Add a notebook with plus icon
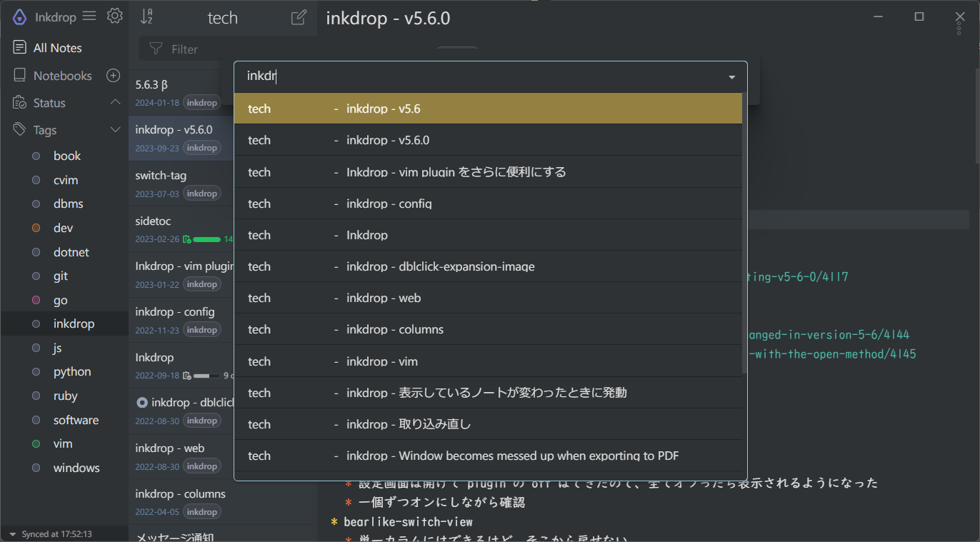The image size is (980, 542). [113, 75]
